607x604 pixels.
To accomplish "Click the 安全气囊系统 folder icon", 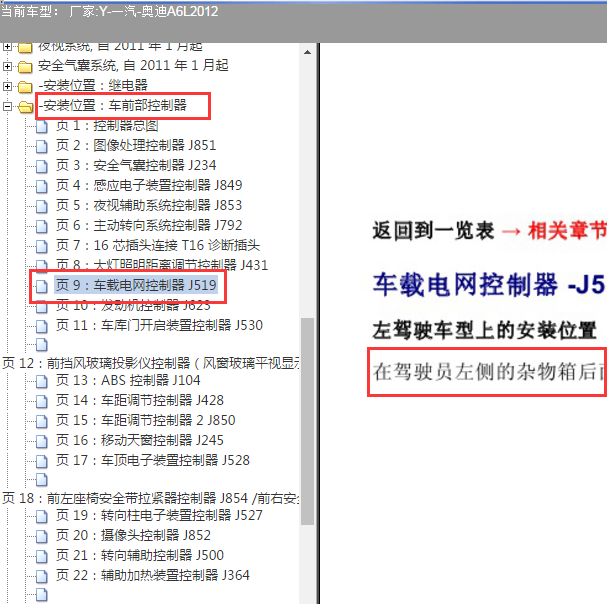I will click(x=25, y=67).
